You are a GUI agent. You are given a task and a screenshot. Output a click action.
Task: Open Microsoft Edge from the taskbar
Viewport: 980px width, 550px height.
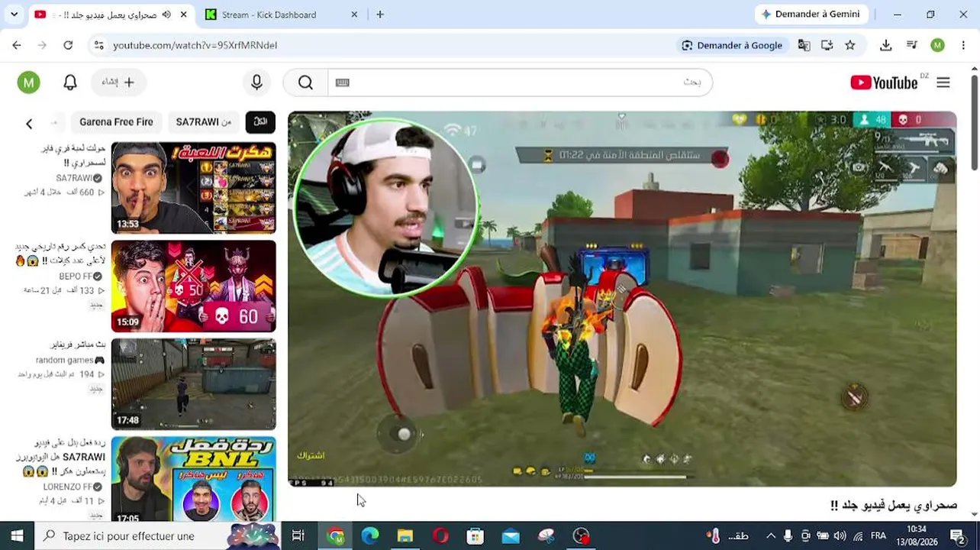point(370,535)
